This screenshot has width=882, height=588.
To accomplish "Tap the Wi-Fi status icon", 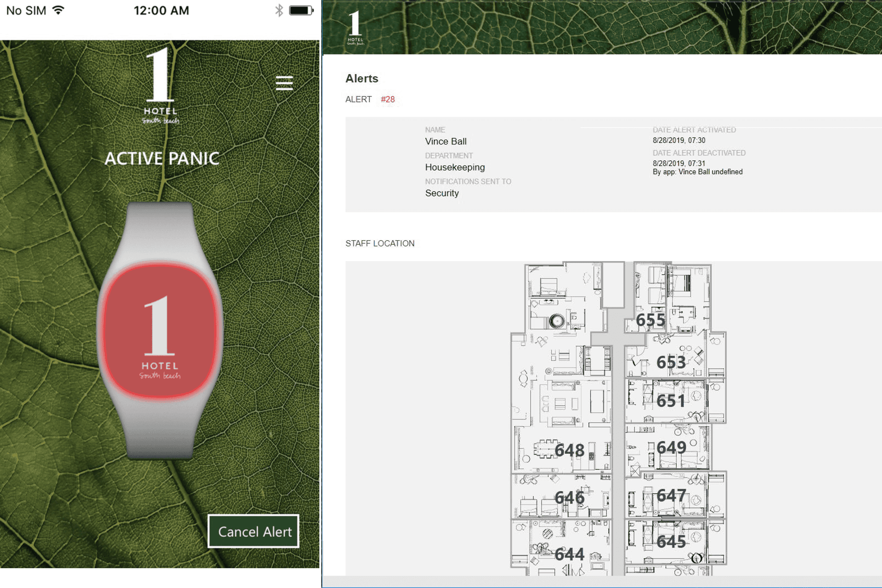I will click(x=58, y=10).
